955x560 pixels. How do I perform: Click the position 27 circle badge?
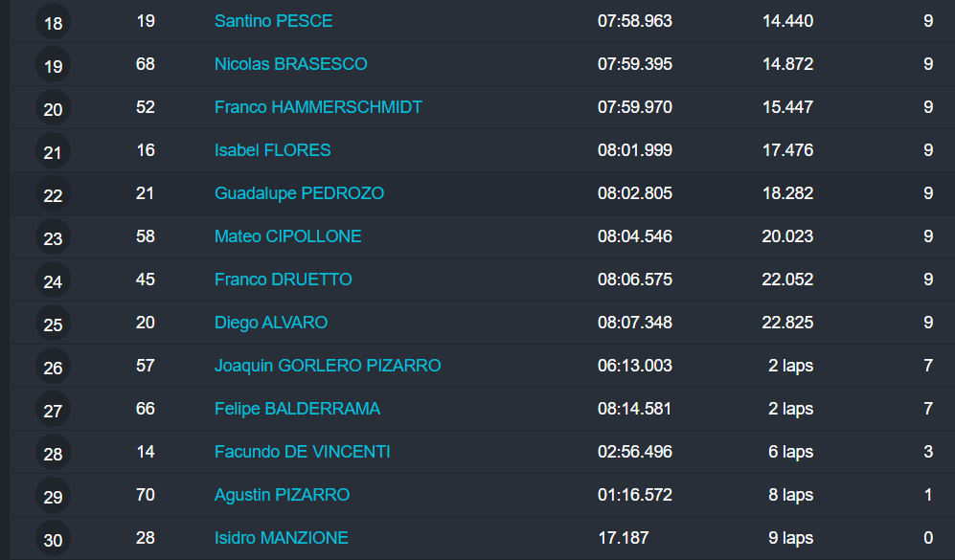click(53, 410)
